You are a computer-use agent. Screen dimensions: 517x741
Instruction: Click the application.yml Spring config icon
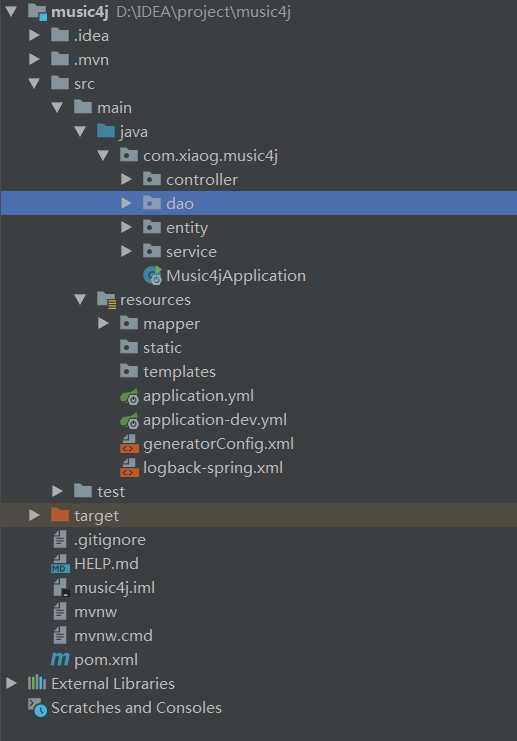(x=129, y=396)
